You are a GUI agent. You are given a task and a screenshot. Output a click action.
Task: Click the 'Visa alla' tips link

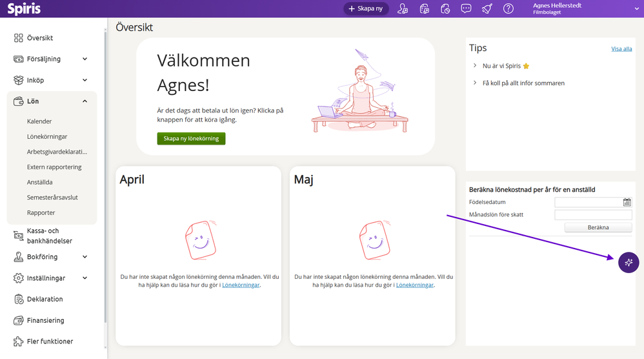coord(621,49)
